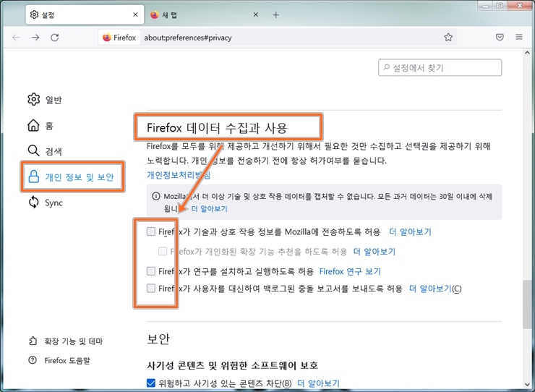
Task: Click the address bar URL
Action: click(x=188, y=38)
